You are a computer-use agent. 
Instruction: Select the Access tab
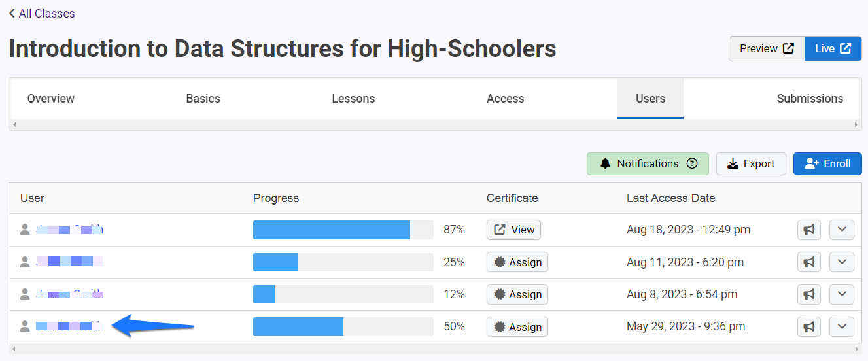505,99
